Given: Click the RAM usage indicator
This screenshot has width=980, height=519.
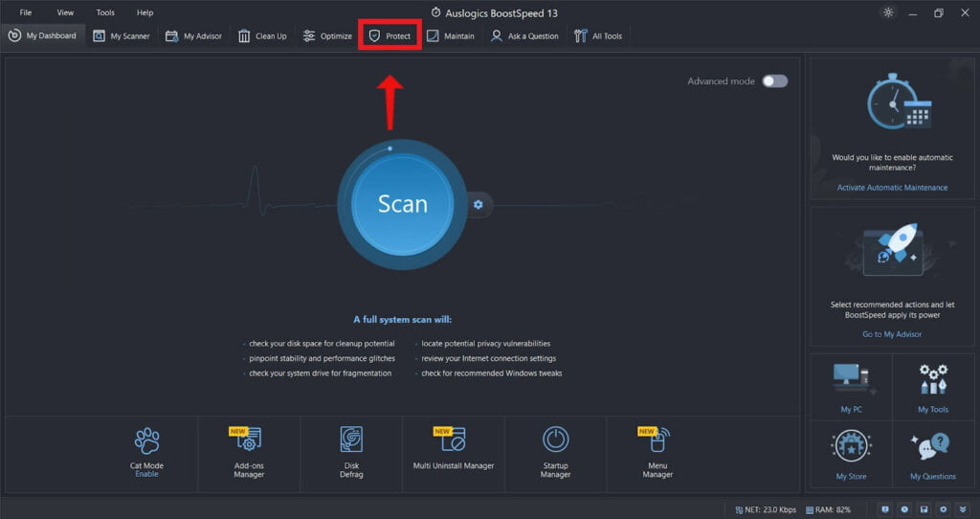Looking at the screenshot, I should click(829, 509).
